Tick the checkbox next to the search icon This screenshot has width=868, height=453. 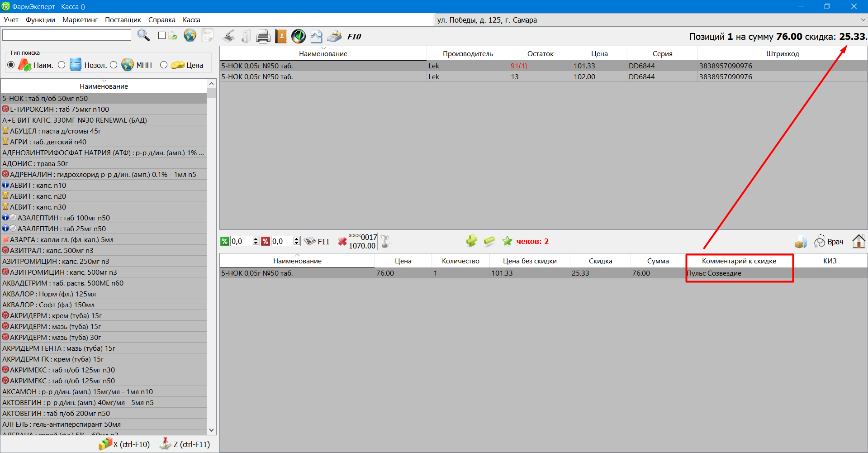click(x=162, y=35)
